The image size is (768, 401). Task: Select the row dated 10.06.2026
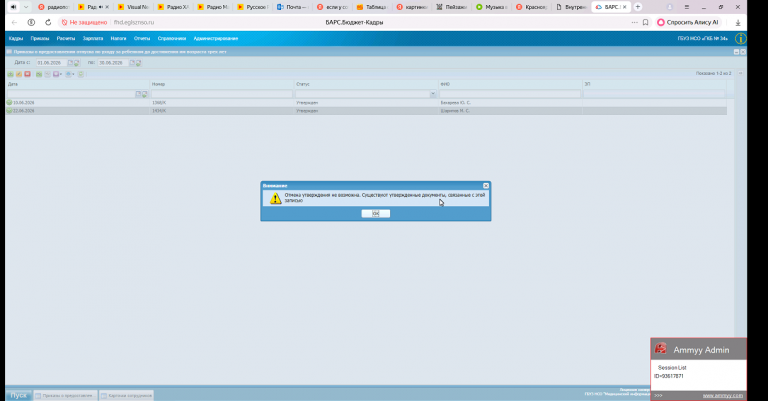point(366,103)
